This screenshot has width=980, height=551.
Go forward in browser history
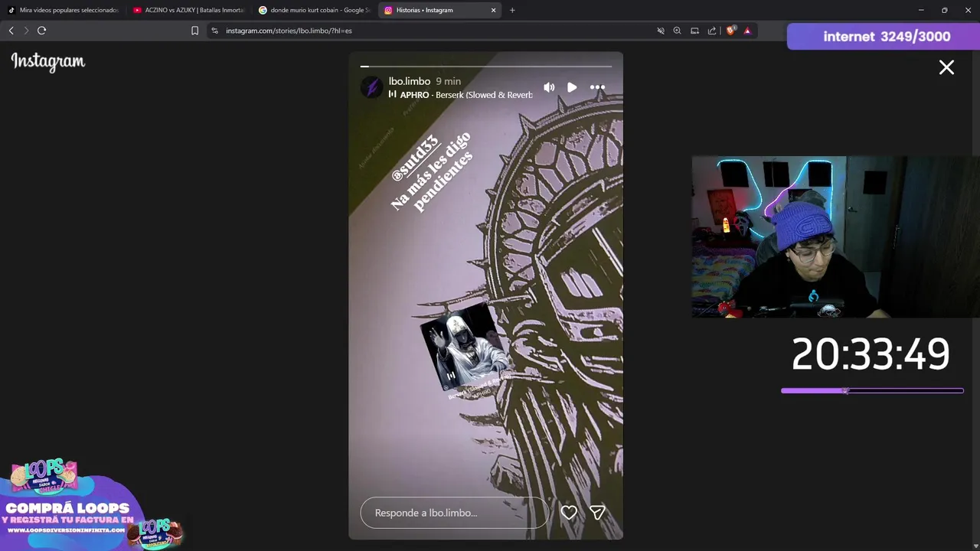point(26,31)
